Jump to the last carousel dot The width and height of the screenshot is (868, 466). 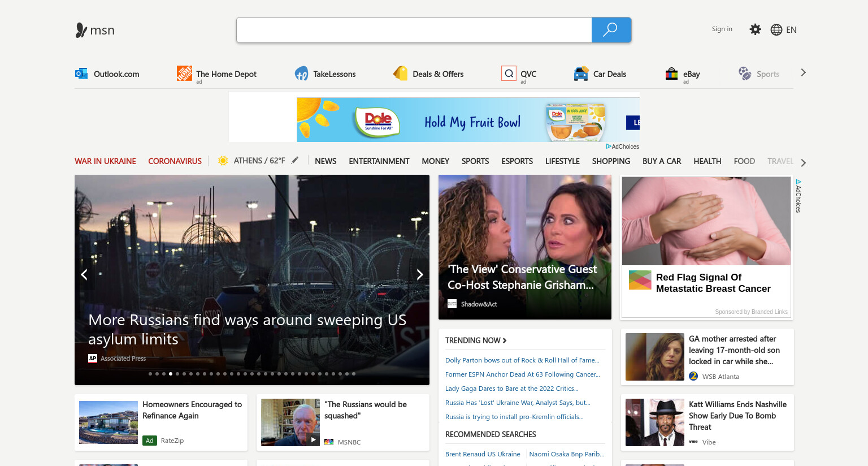[x=354, y=374]
